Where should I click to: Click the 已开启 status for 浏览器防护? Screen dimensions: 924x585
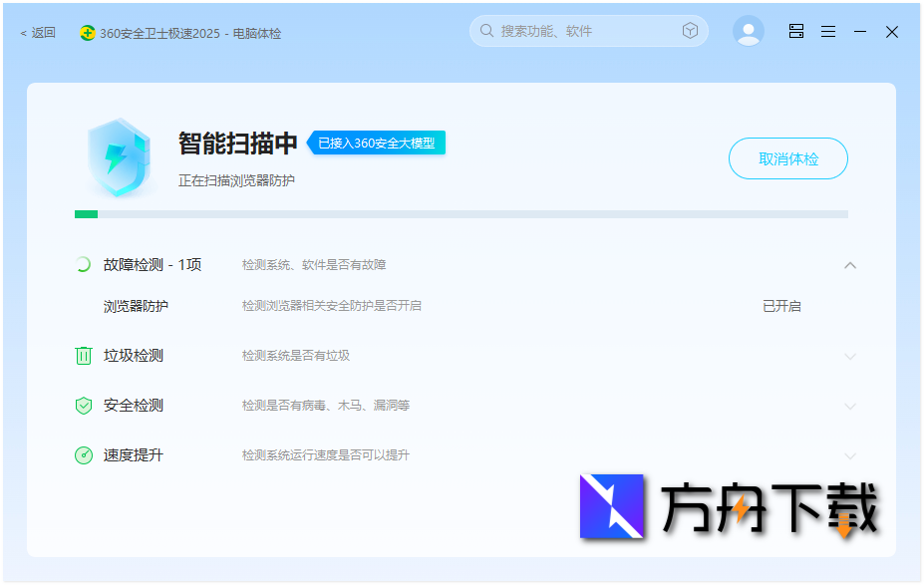781,306
